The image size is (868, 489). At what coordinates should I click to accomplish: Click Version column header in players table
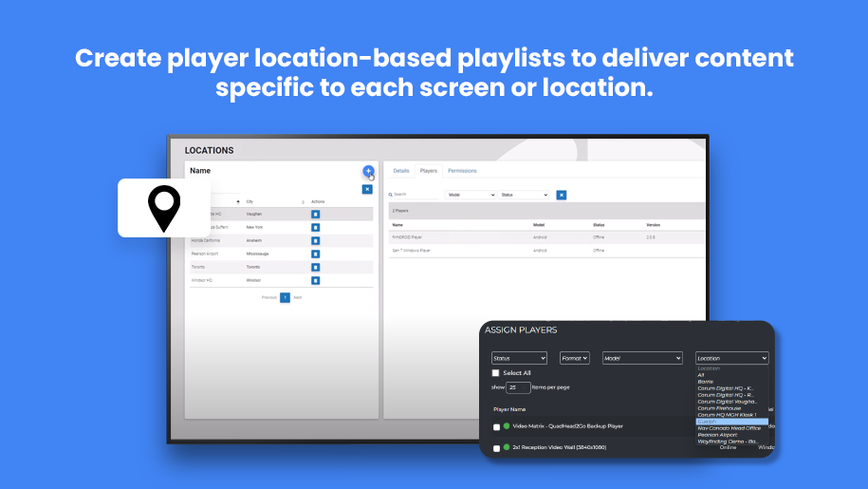tap(654, 225)
